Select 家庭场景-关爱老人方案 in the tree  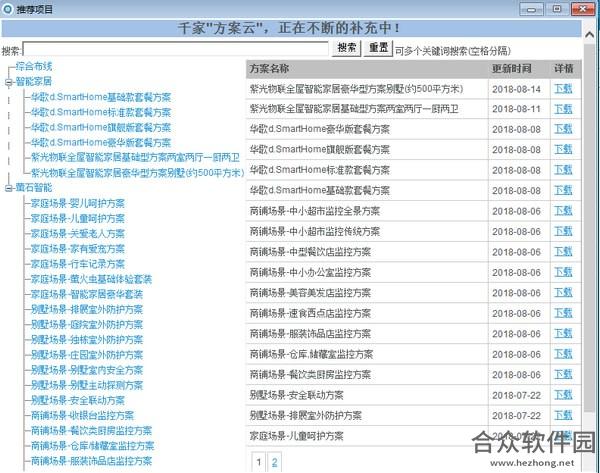click(78, 233)
